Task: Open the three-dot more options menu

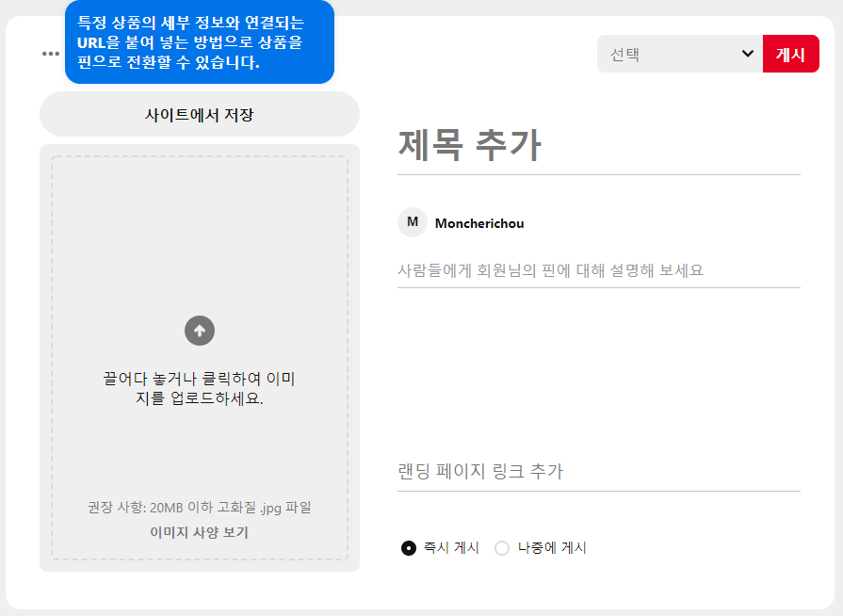Action: click(51, 54)
